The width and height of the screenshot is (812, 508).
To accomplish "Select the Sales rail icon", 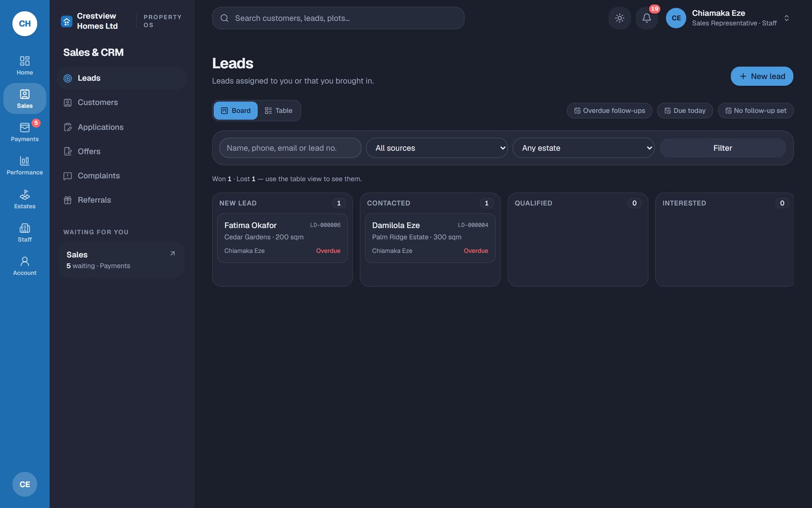I will coord(24,99).
